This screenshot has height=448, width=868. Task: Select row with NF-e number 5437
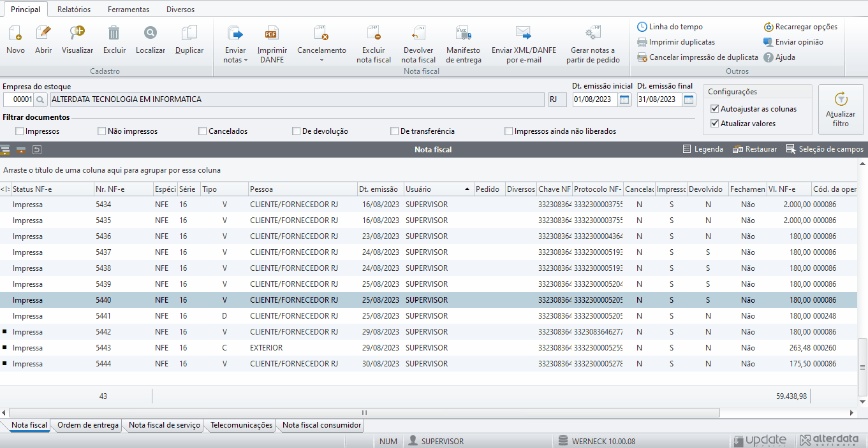tap(429, 252)
